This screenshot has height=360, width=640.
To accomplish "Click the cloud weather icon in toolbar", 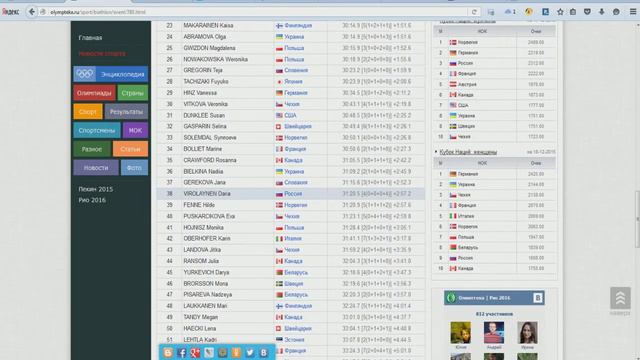I will tap(510, 12).
